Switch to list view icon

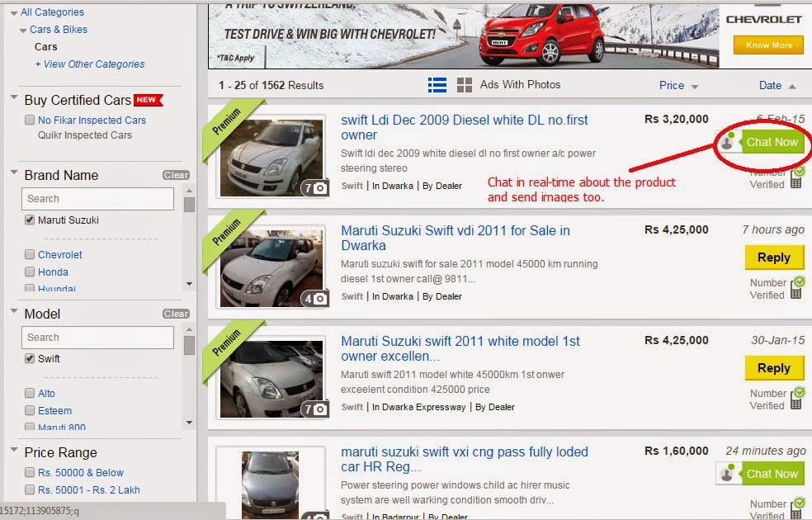(437, 85)
